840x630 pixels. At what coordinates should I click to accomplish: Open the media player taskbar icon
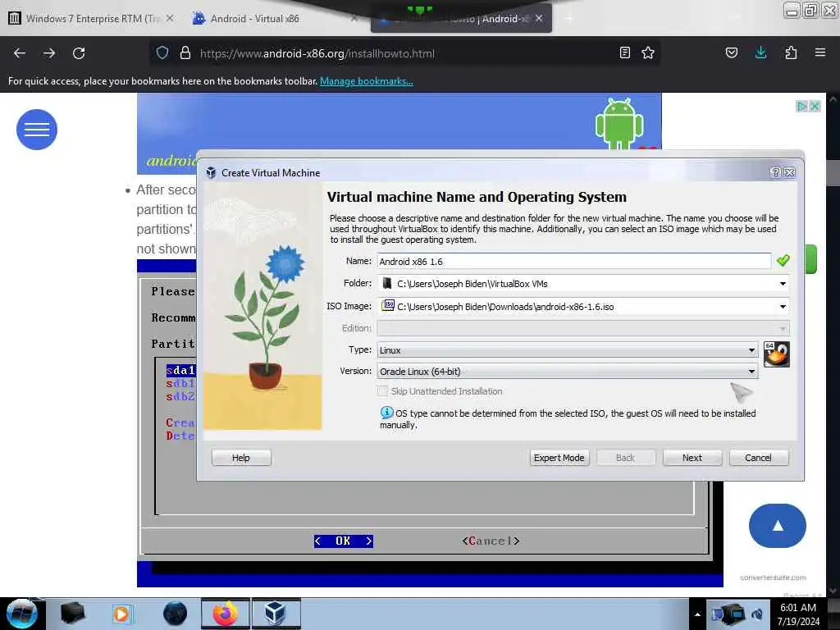[122, 614]
